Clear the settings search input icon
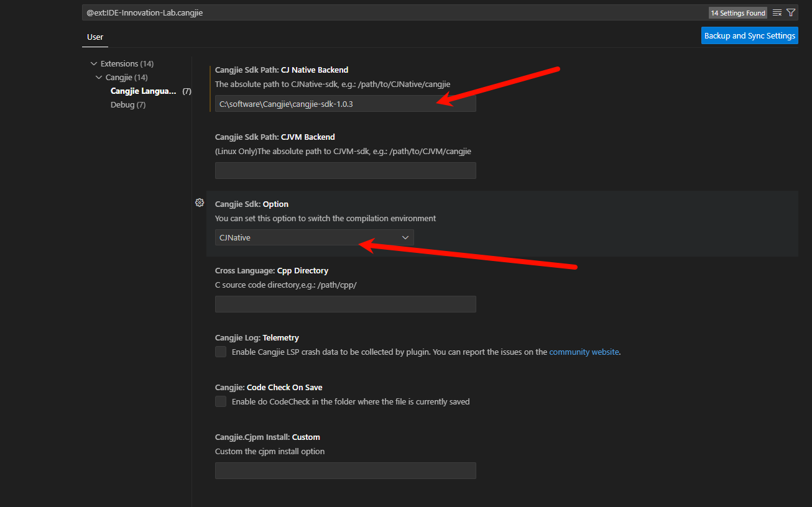The width and height of the screenshot is (812, 507). click(x=777, y=12)
